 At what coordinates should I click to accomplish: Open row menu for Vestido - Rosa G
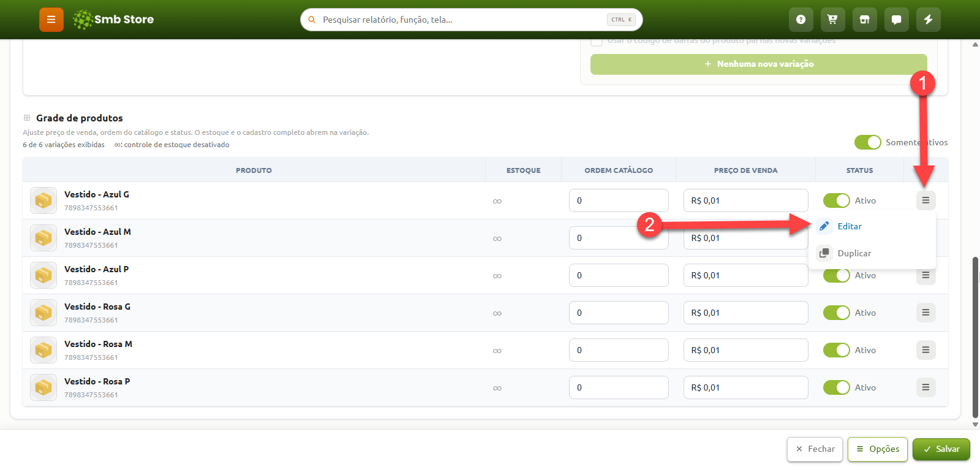pos(925,313)
